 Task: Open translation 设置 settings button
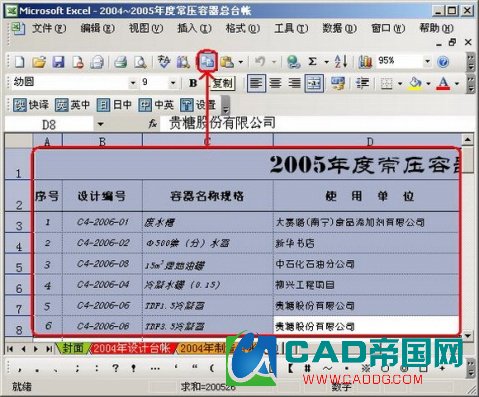click(x=198, y=105)
